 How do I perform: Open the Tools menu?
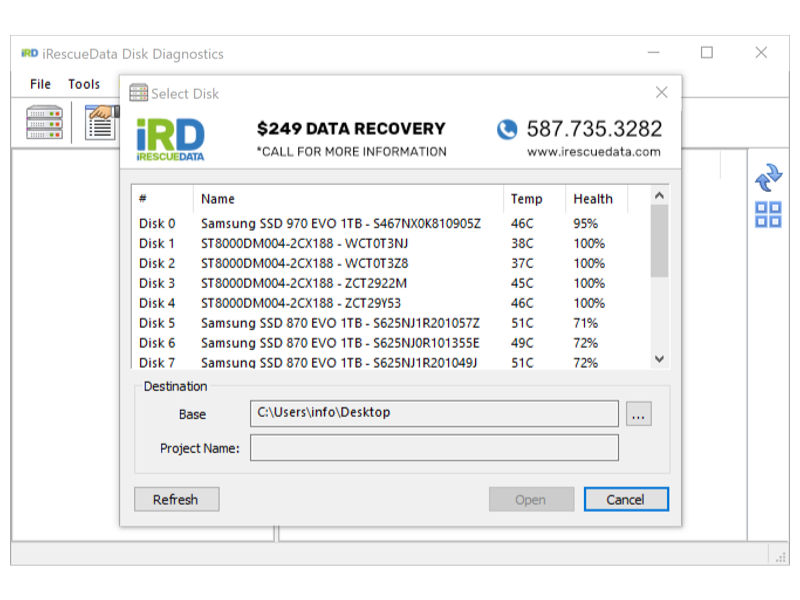84,84
